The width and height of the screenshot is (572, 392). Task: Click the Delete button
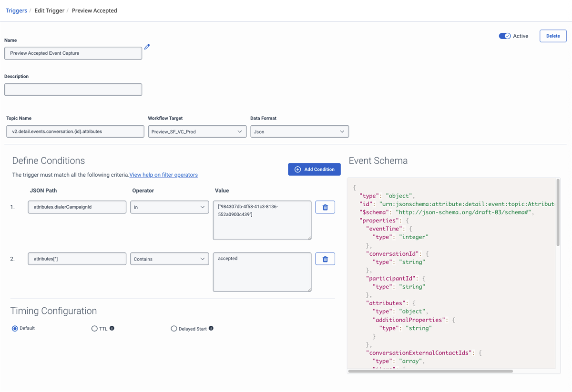553,36
